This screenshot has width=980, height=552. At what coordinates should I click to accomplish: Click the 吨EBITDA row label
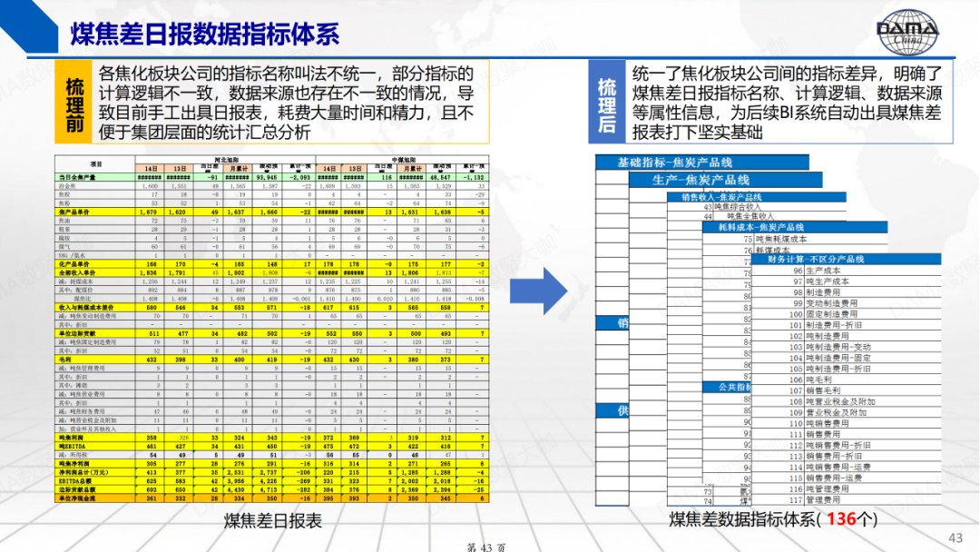(72, 447)
